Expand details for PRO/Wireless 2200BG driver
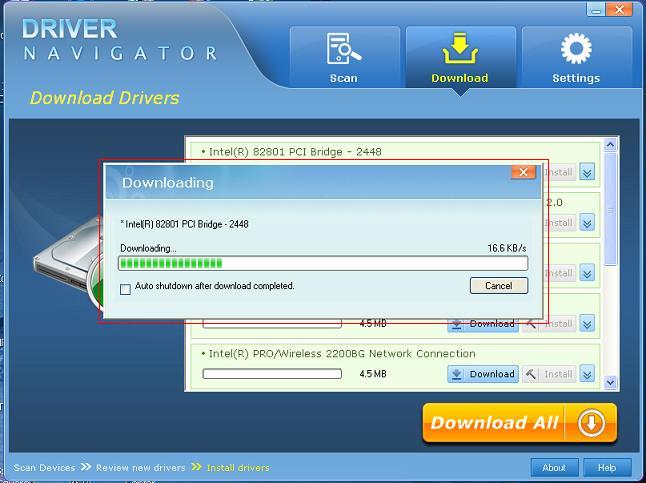Screen dimensions: 646x483 (x=587, y=374)
